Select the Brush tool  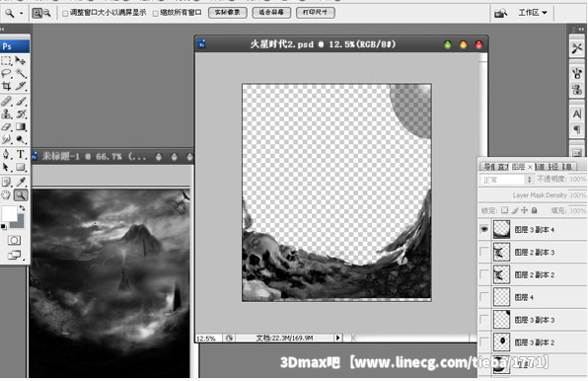pos(21,101)
